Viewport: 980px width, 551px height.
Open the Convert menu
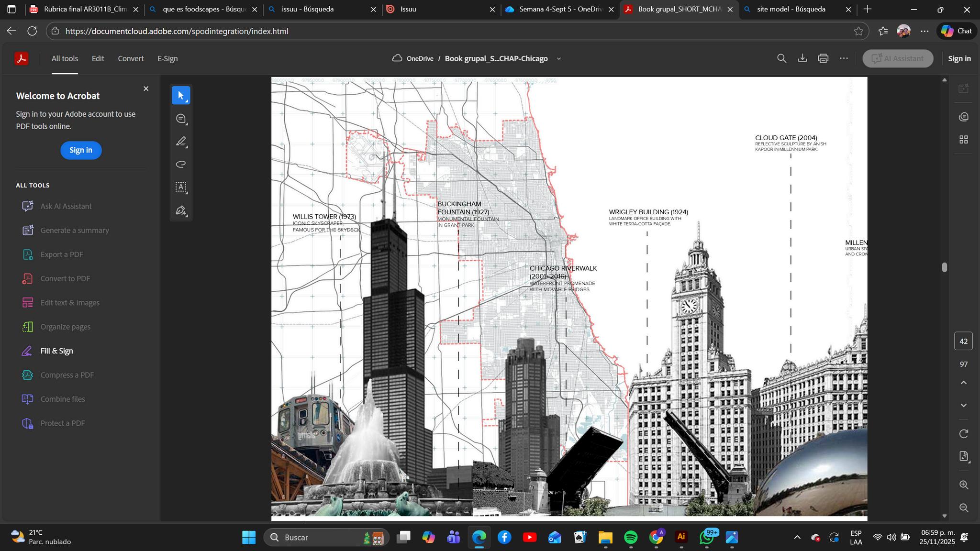click(x=131, y=58)
